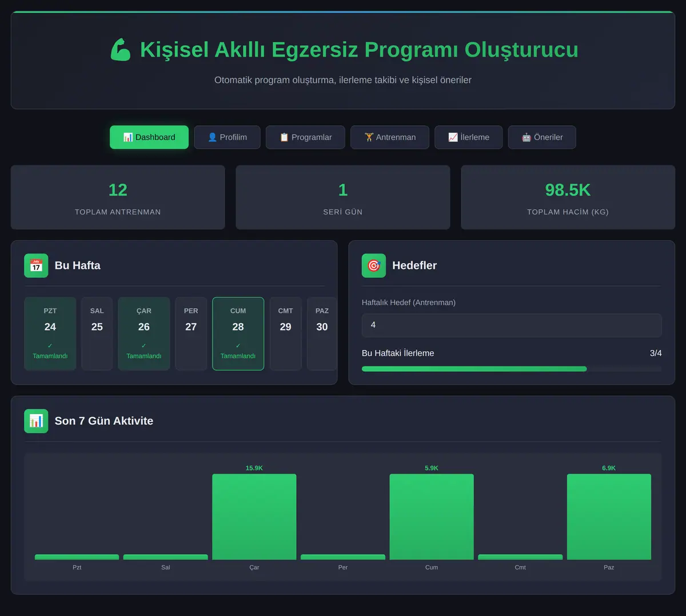Click the small Cmt activity bar
Viewport: 686px width, 616px height.
520,557
